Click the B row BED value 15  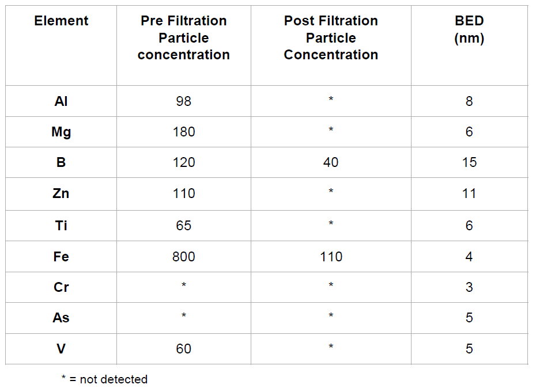pyautogui.click(x=469, y=162)
